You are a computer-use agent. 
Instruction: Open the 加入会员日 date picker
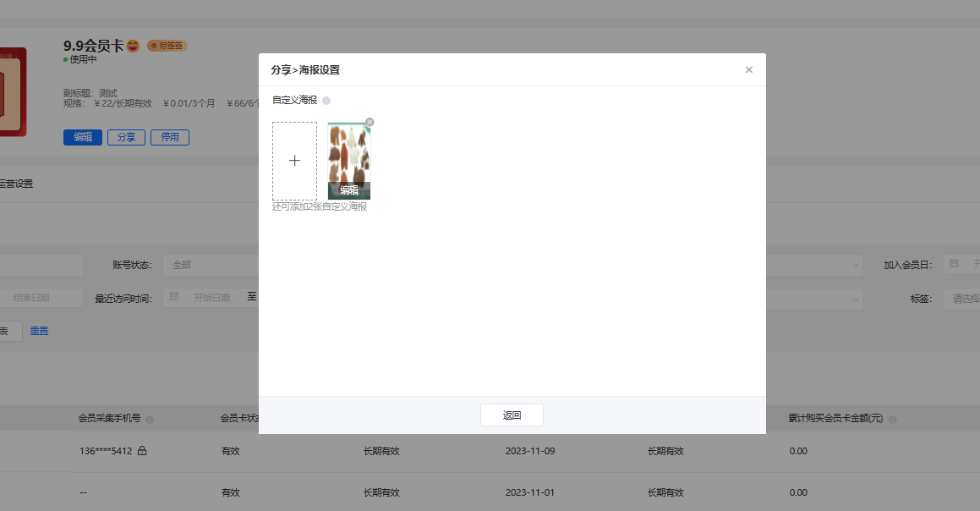pos(961,265)
